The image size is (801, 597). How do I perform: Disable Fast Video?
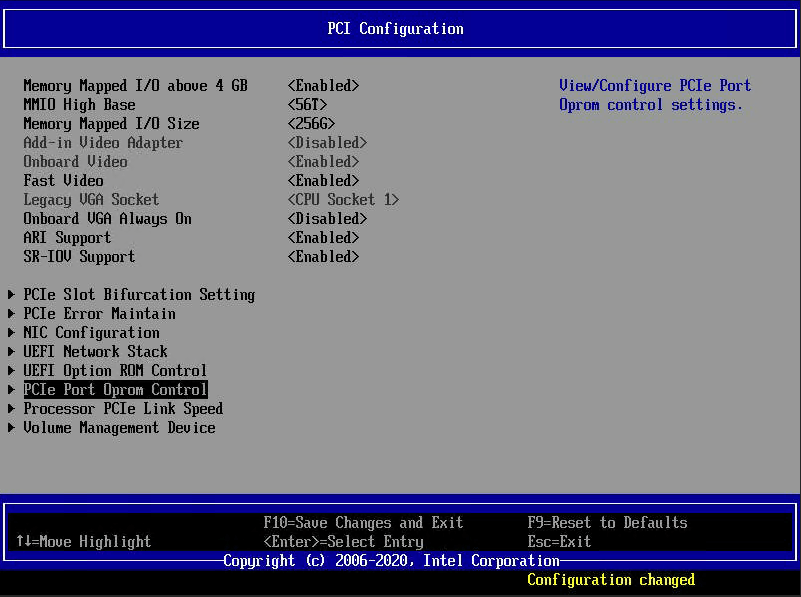[x=322, y=180]
